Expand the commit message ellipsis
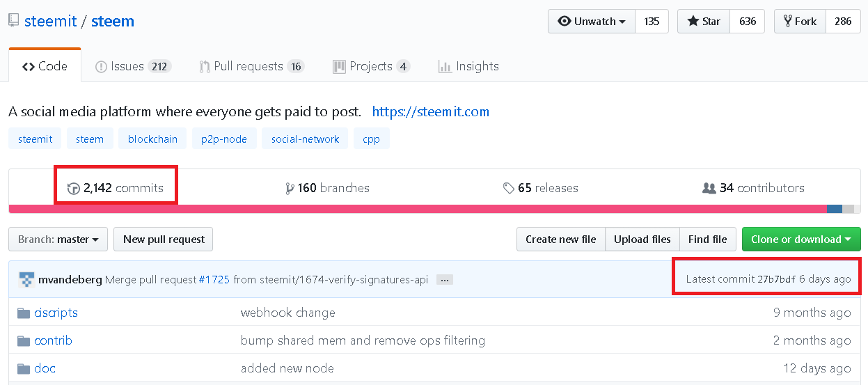Screen dimensions: 868x385 click(445, 280)
